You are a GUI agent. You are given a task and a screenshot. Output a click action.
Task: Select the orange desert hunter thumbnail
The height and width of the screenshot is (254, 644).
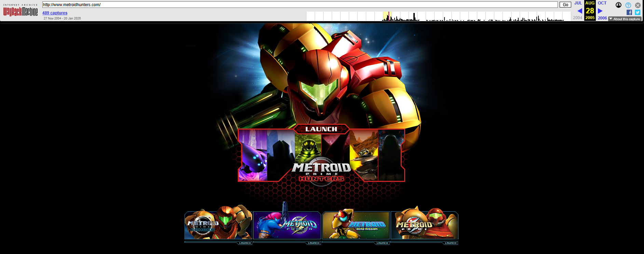tap(364, 155)
